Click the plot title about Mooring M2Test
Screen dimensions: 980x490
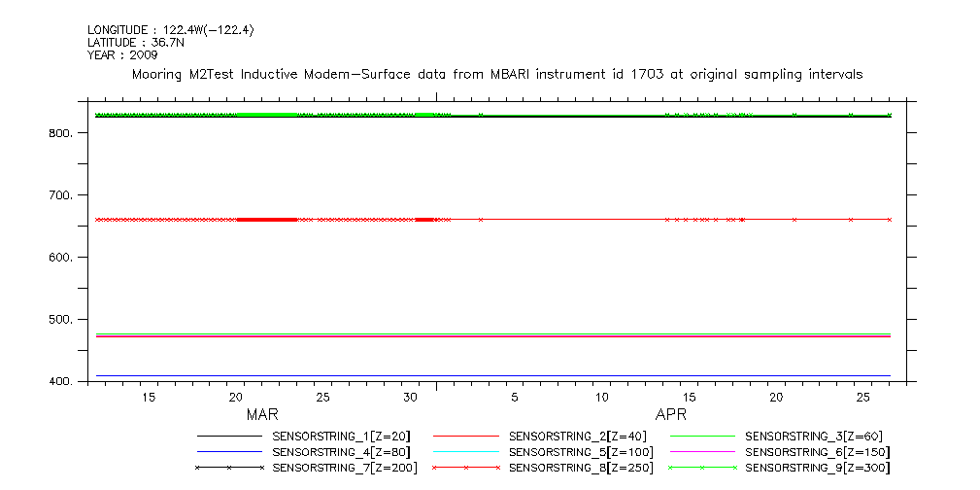pos(497,75)
